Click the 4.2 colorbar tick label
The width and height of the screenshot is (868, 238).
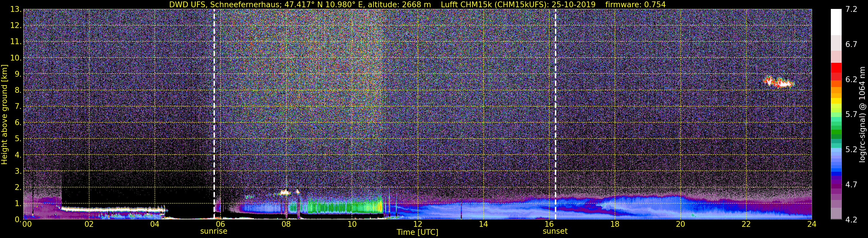(x=851, y=220)
